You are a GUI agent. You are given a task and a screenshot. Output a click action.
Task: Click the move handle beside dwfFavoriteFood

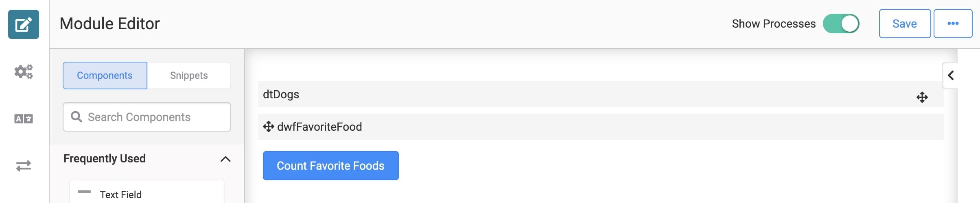click(269, 127)
